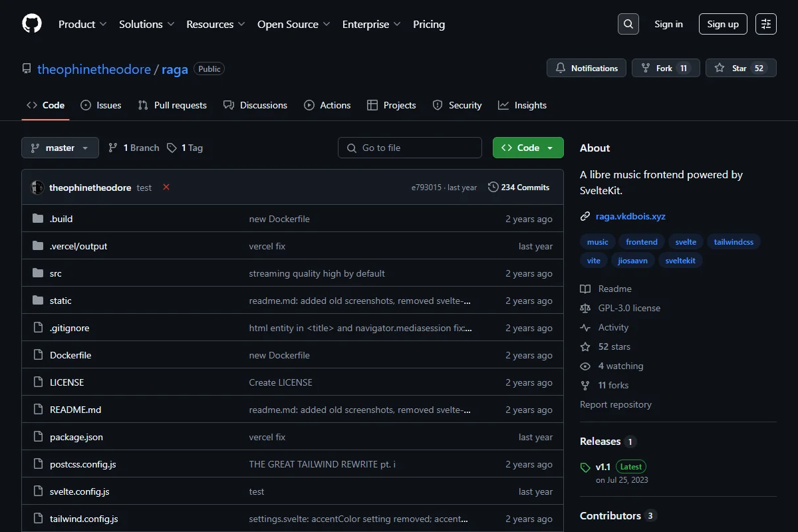Select the sveltekit topic tag
Image resolution: width=798 pixels, height=532 pixels.
tap(680, 261)
